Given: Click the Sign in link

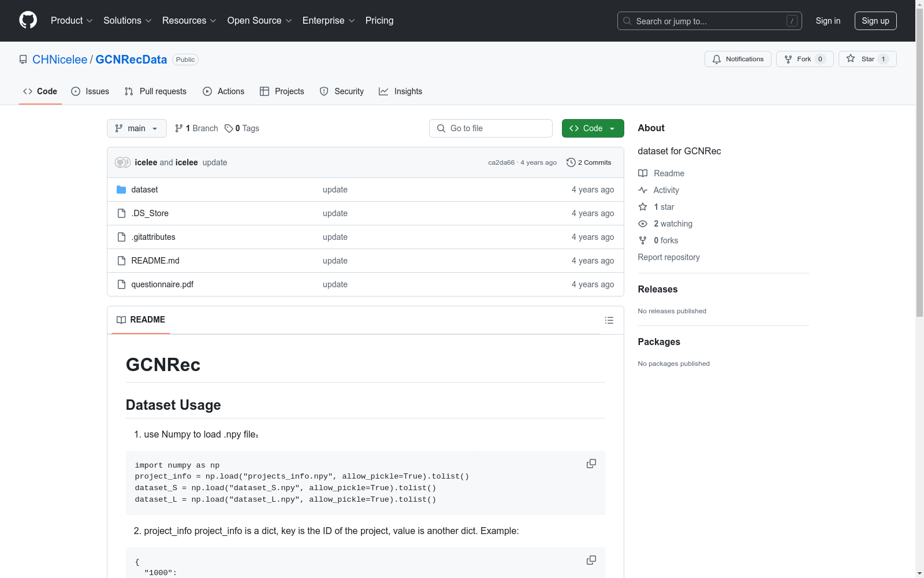Looking at the screenshot, I should tap(828, 21).
